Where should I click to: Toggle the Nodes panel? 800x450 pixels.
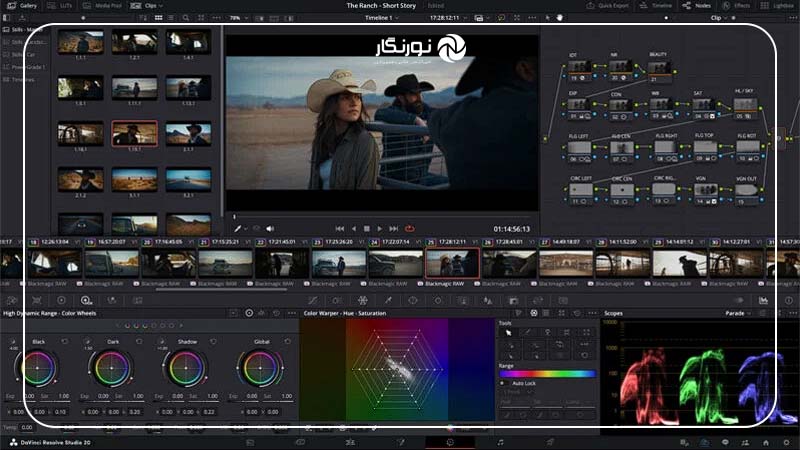[696, 6]
